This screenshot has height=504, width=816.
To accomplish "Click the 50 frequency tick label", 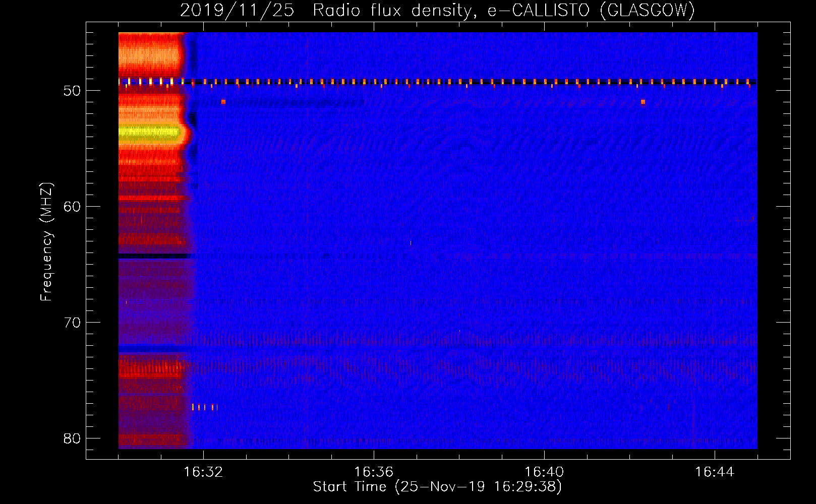I will click(72, 91).
